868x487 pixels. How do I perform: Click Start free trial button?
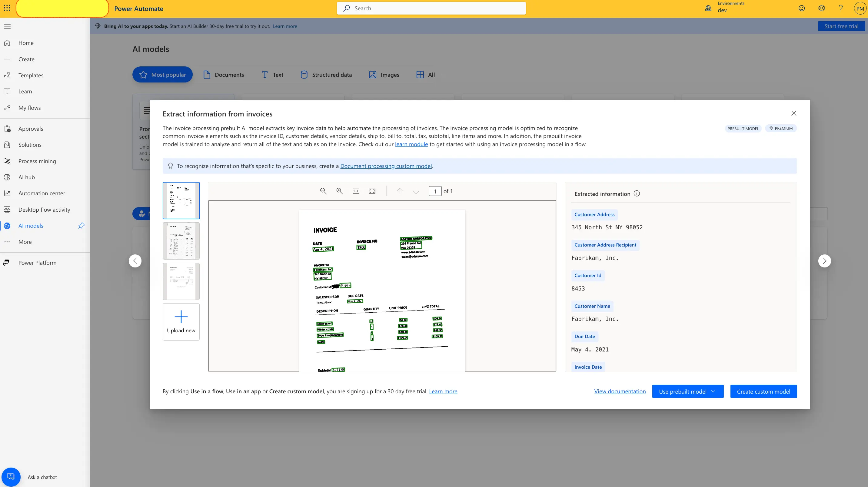pos(841,26)
